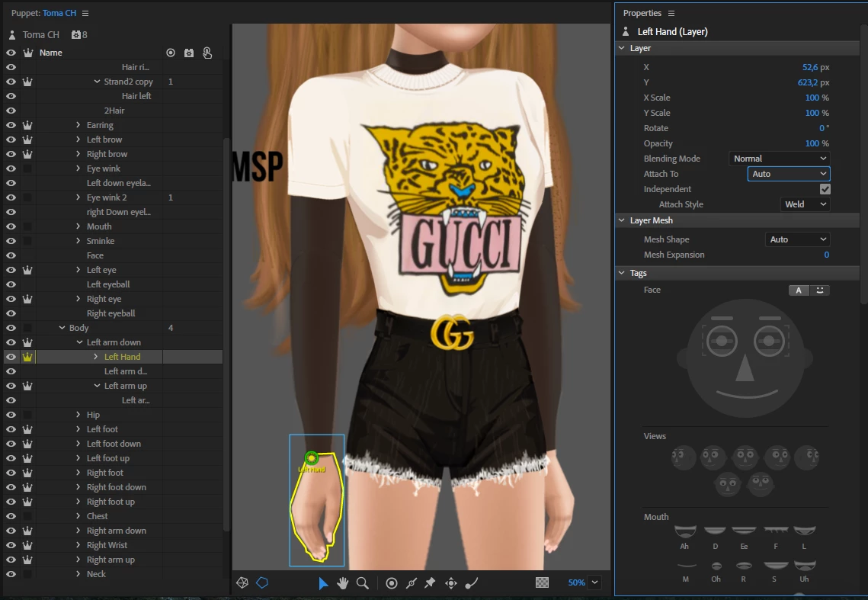Click the circle handle column header icon
Image resolution: width=868 pixels, height=600 pixels.
pos(171,53)
